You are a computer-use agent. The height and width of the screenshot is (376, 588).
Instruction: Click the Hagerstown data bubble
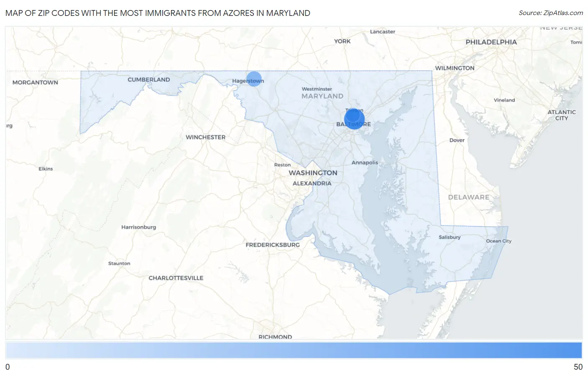coord(254,79)
